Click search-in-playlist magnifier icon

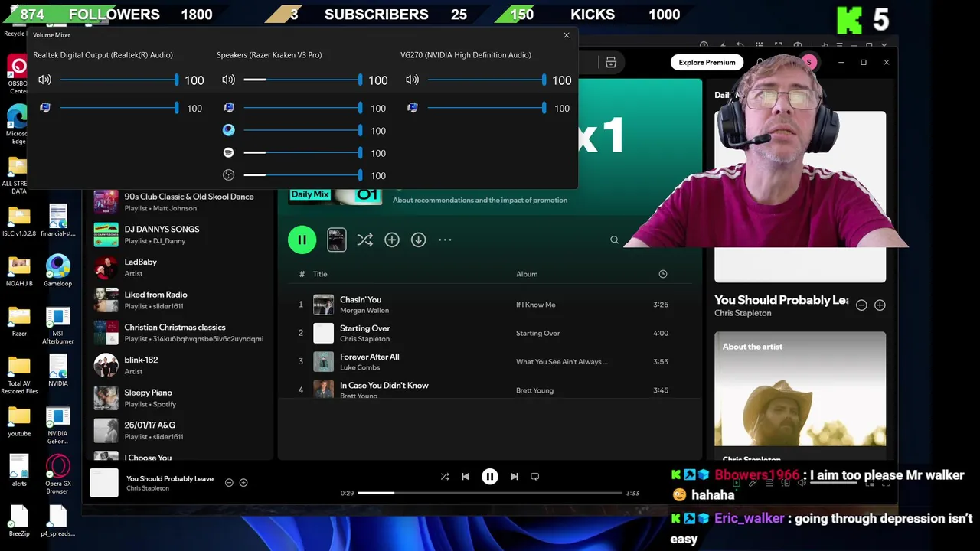tap(614, 240)
